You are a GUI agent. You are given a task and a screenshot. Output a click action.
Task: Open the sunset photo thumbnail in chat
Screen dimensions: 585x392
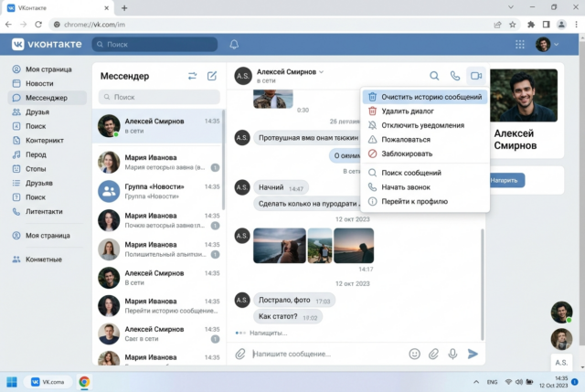[354, 246]
